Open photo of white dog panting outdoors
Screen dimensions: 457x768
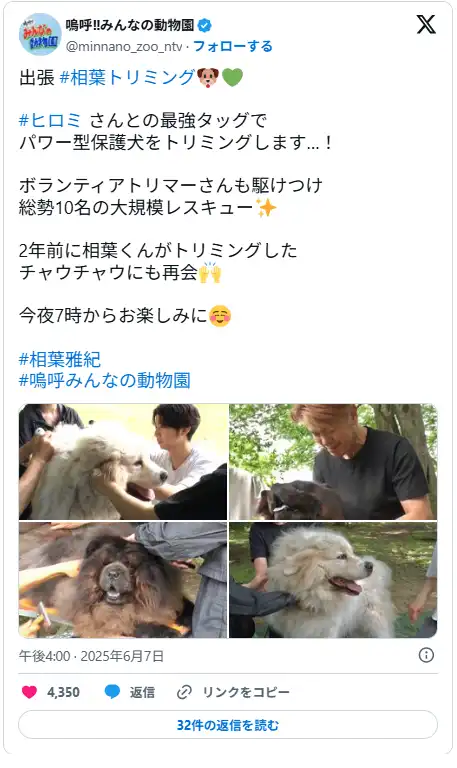333,580
